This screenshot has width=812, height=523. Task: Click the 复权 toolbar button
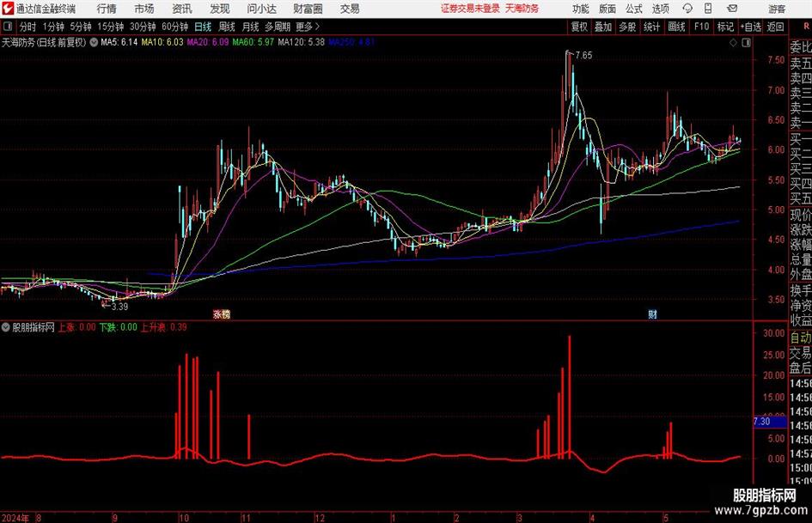(579, 27)
